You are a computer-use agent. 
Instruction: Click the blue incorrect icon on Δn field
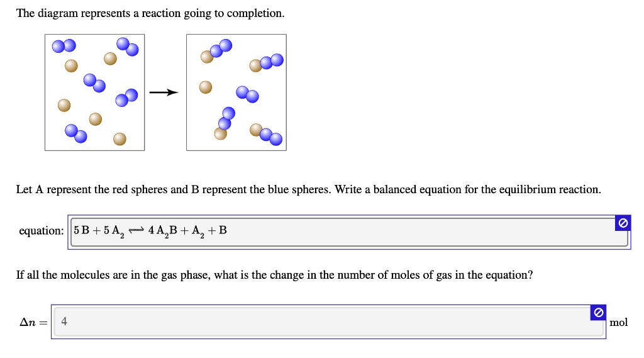tap(598, 313)
